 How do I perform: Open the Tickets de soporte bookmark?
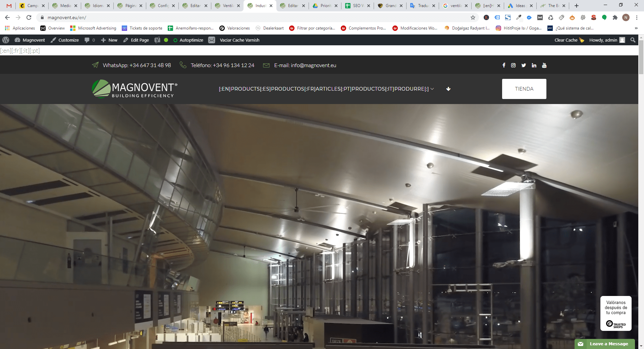[x=142, y=28]
